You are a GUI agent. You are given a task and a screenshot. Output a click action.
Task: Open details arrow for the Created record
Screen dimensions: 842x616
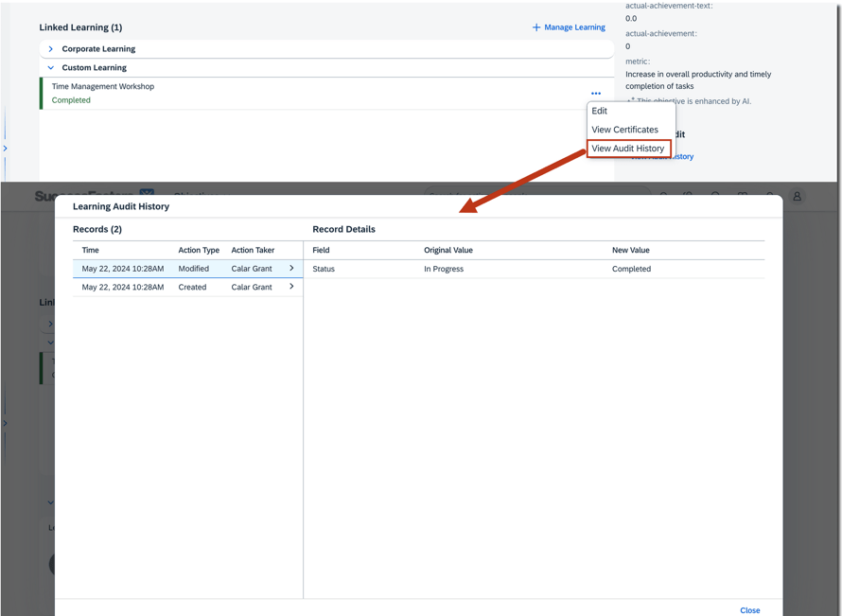click(291, 287)
